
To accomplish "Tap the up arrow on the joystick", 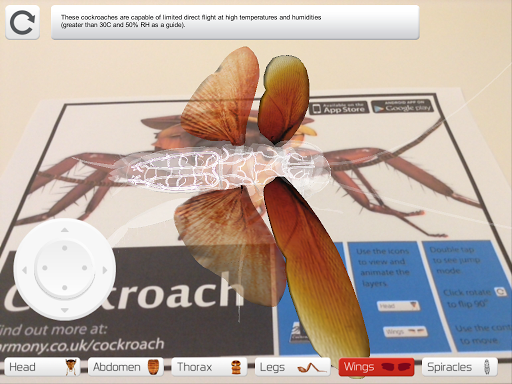I will pyautogui.click(x=65, y=230).
